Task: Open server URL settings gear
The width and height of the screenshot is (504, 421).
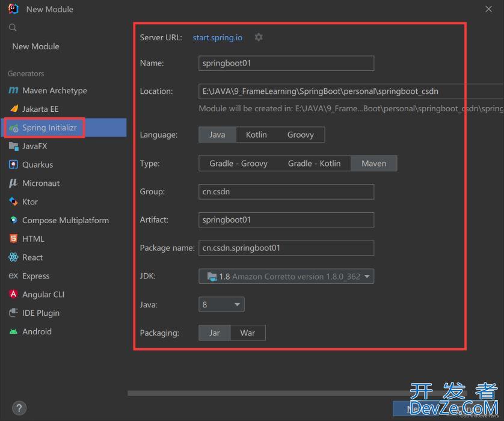Action: click(259, 37)
